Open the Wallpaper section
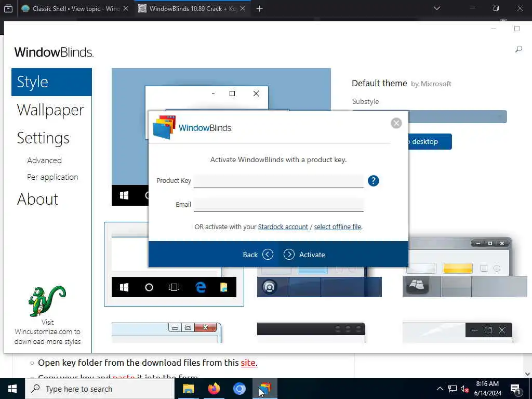Image resolution: width=532 pixels, height=399 pixels. point(50,110)
